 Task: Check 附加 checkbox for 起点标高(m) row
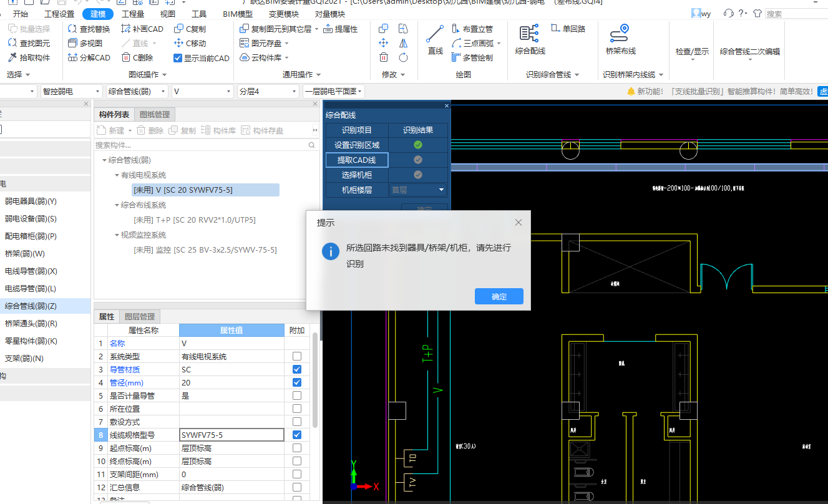click(297, 448)
